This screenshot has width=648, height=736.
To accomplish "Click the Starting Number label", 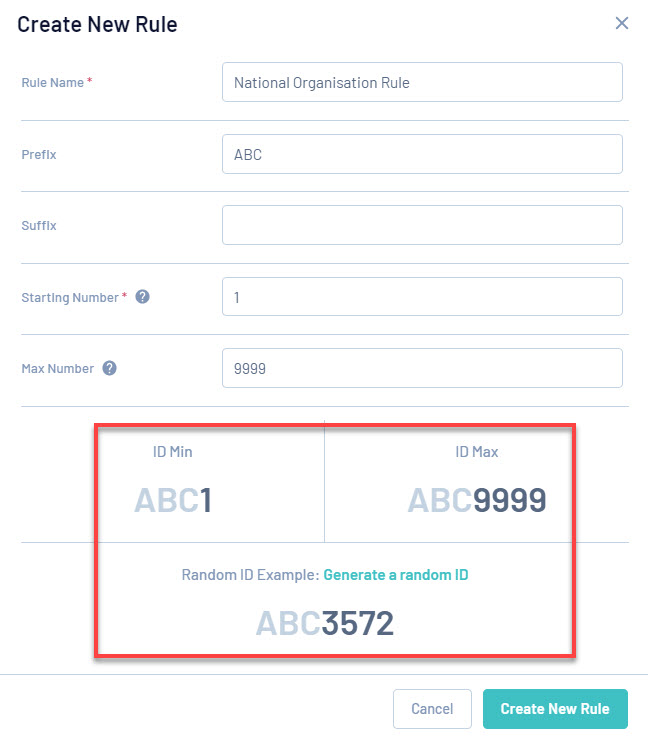I will tap(70, 297).
